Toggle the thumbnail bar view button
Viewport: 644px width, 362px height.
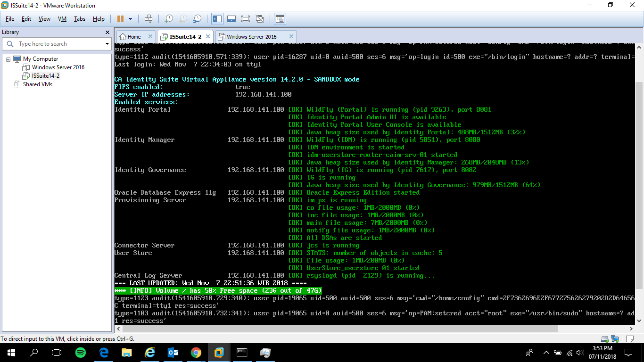click(x=231, y=19)
